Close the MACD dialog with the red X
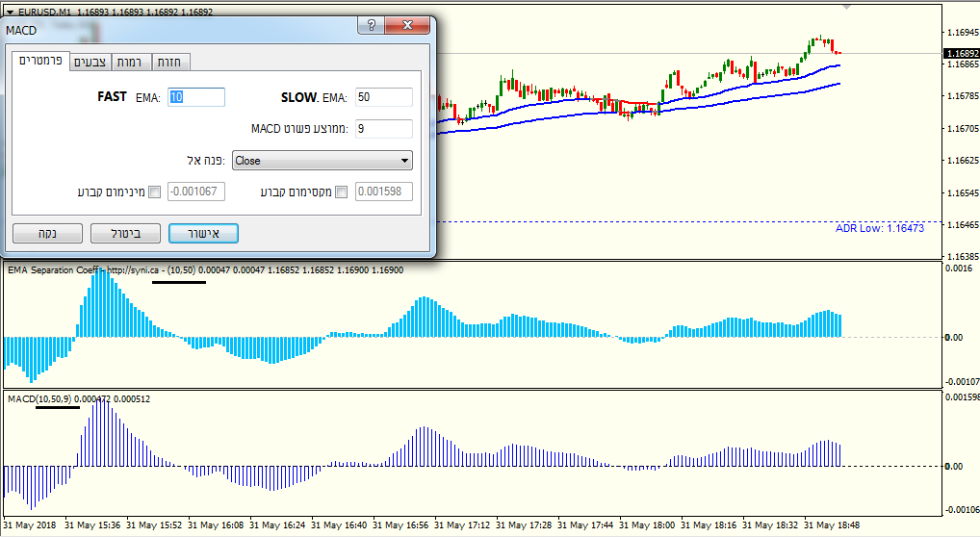Image resolution: width=980 pixels, height=537 pixels. tap(407, 25)
